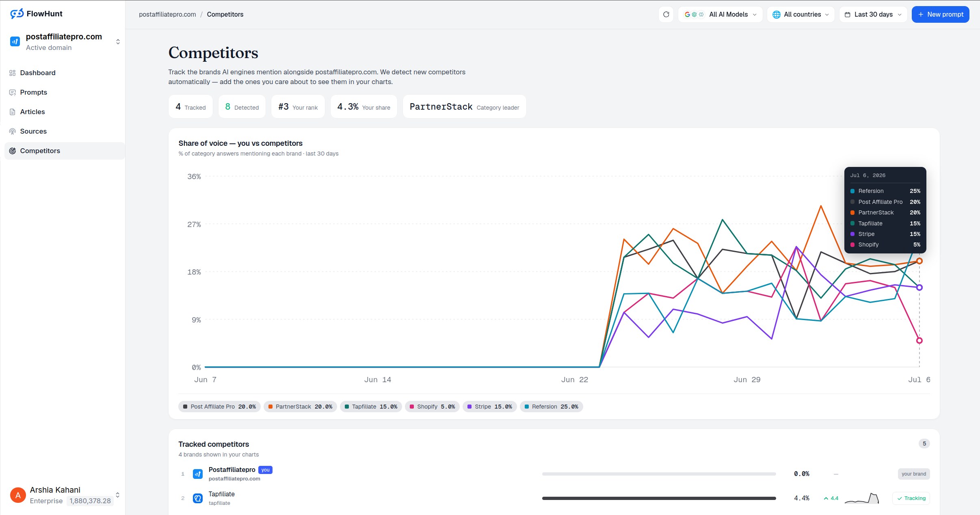Click the Tapfiliate row brand logo
Viewport: 980px width, 515px height.
tap(198, 498)
